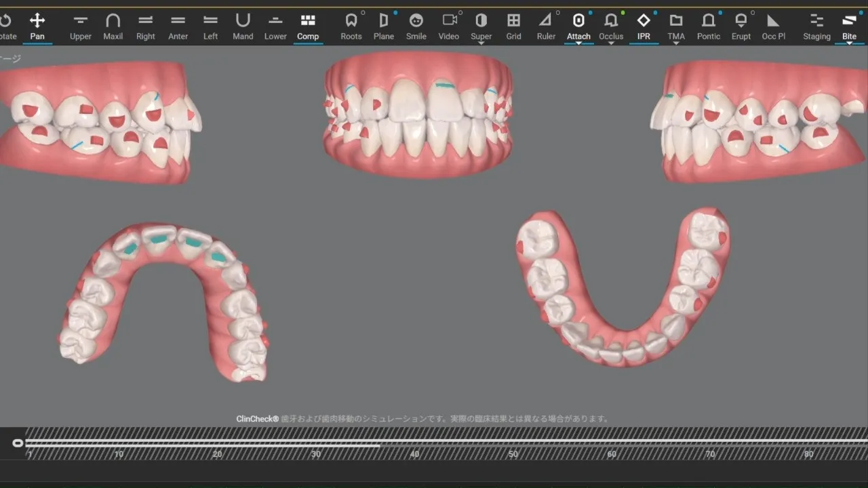
Task: Expand the Attach dropdown arrow
Action: tap(578, 43)
